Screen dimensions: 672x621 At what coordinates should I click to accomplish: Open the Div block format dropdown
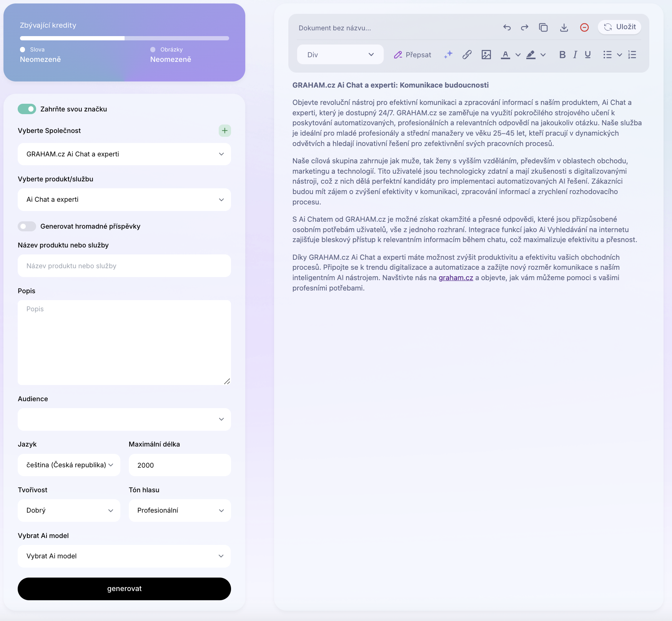pos(340,55)
